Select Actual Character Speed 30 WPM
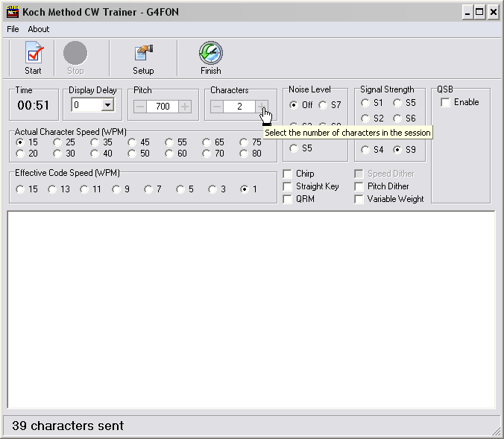Viewport: 504px width, 439px height. [x=57, y=154]
